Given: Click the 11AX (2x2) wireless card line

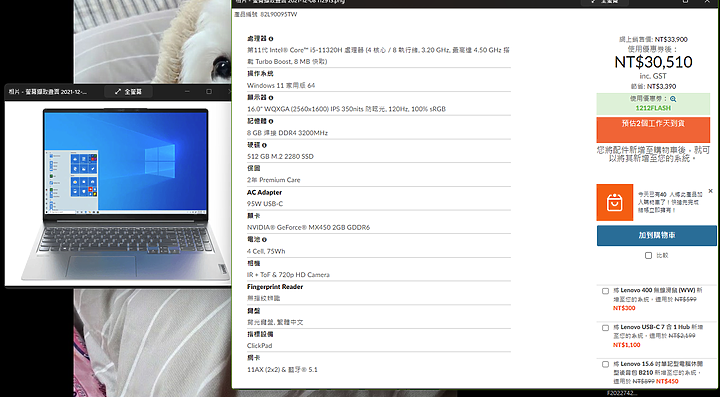Looking at the screenshot, I should click(x=282, y=369).
